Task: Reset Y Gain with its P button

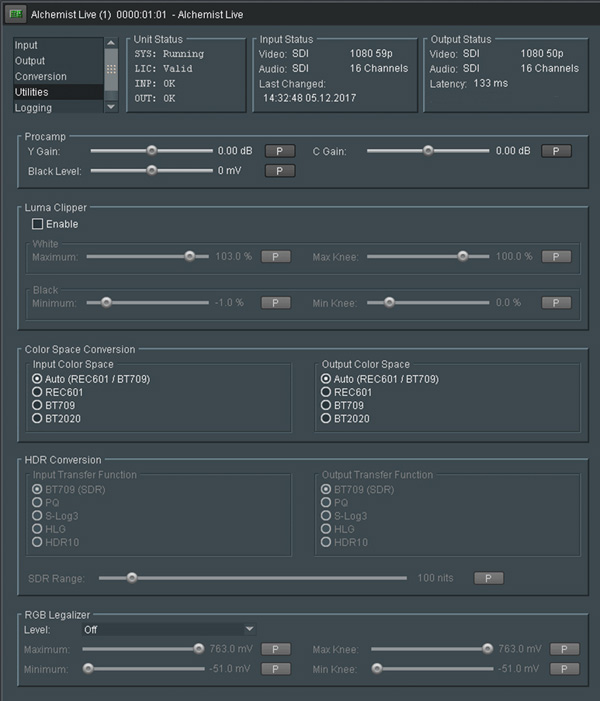Action: point(280,151)
